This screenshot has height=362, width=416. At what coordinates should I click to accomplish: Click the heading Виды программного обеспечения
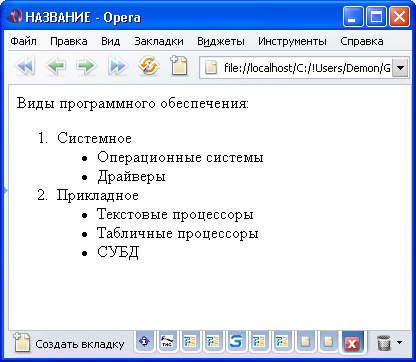[x=133, y=104]
